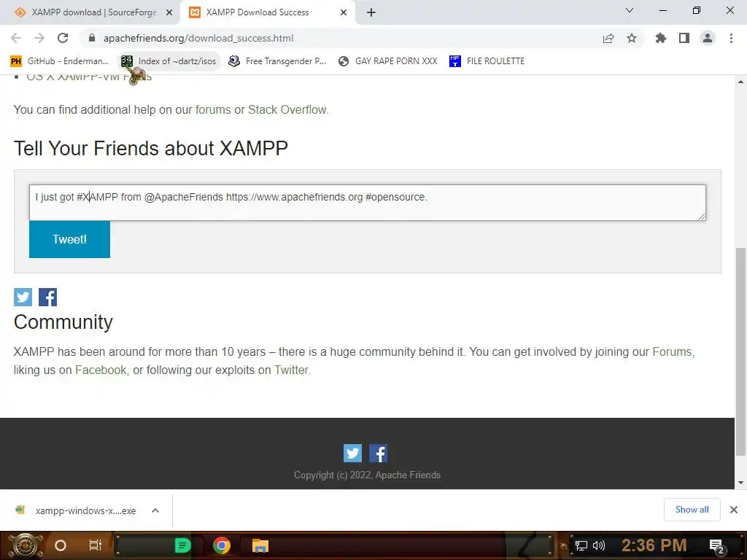747x560 pixels.
Task: Click the resize grip of tweet textarea
Action: (702, 217)
